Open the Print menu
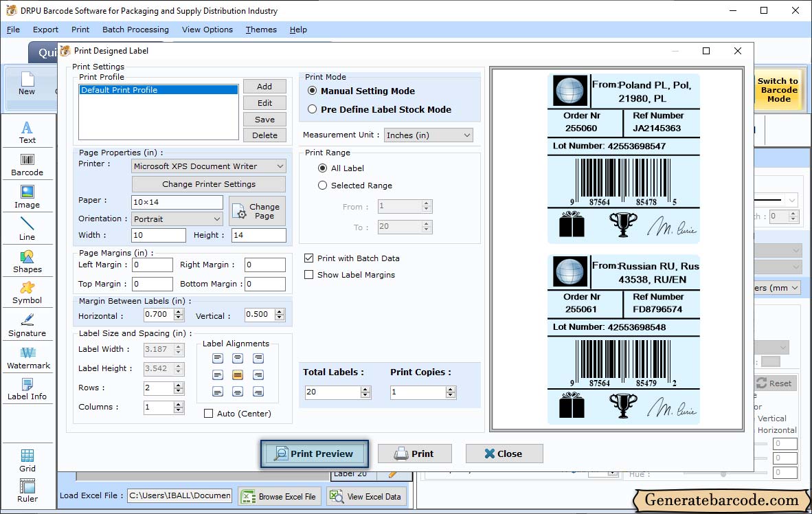The height and width of the screenshot is (514, 812). (x=80, y=30)
